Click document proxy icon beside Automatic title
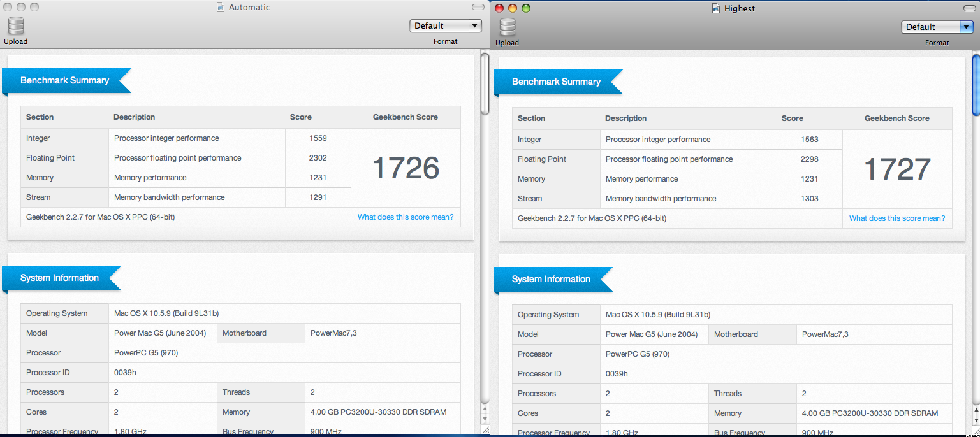Screen dimensions: 980x437 click(x=221, y=8)
